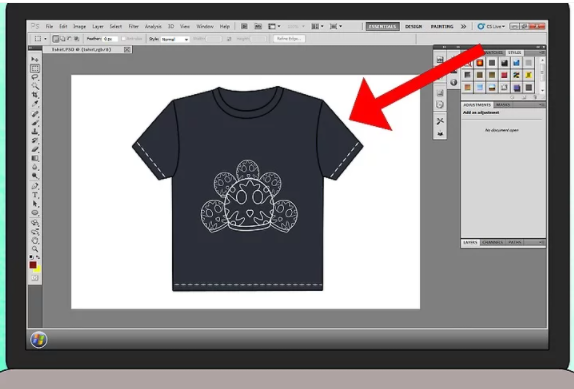Select the Clone Stamp tool

pos(35,131)
